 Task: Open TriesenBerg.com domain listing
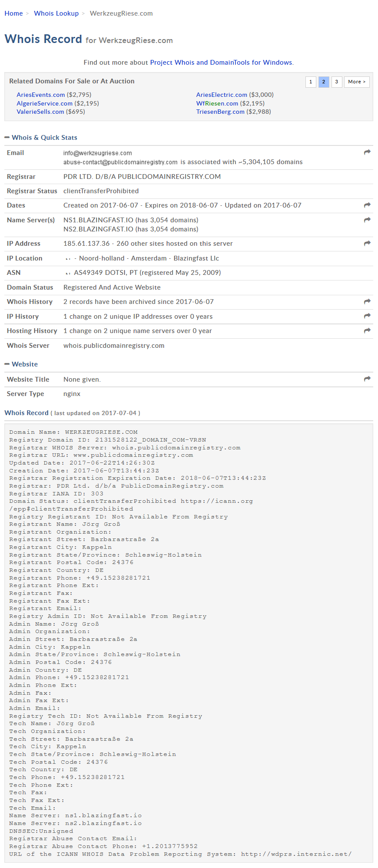click(x=220, y=112)
